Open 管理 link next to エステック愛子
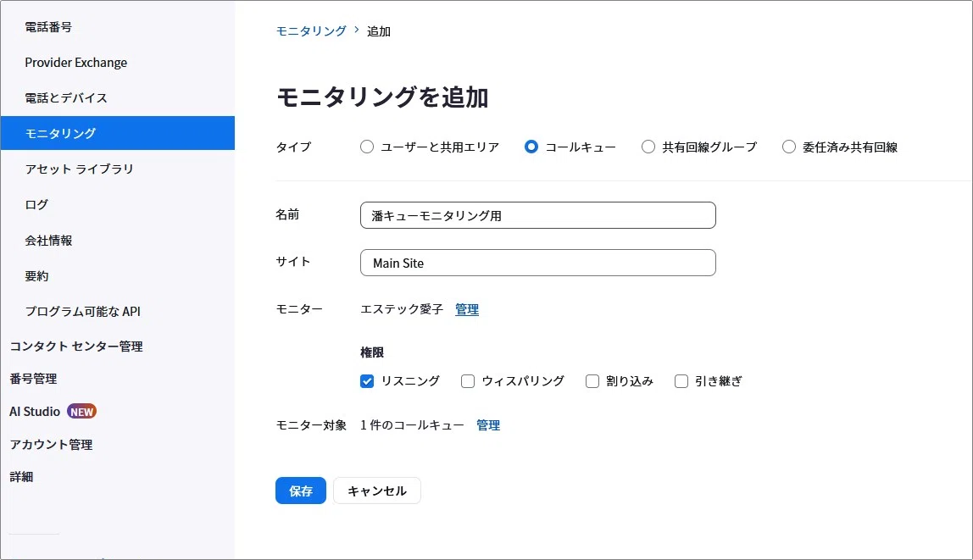The image size is (973, 560). coord(467,309)
